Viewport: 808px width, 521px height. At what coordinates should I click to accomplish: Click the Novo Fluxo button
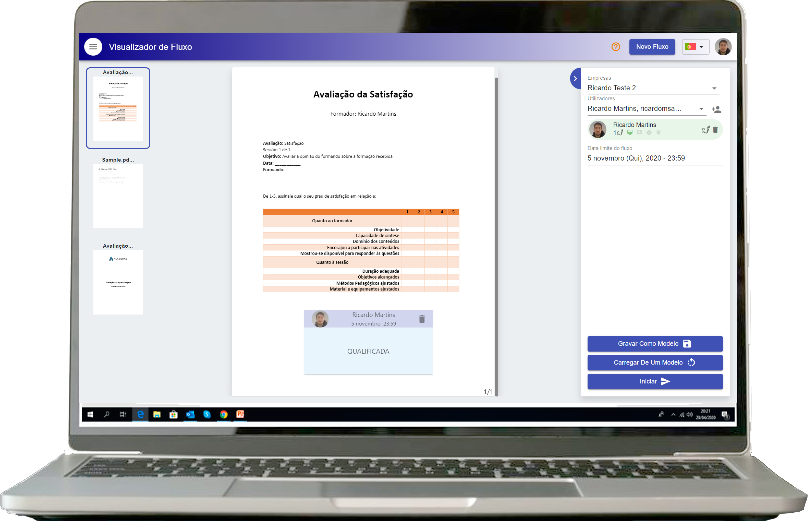point(652,47)
